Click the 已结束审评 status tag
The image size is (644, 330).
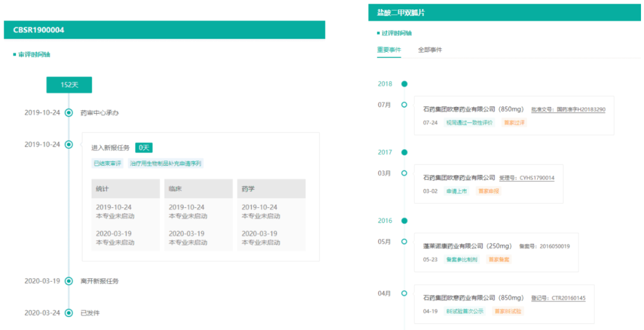[x=107, y=163]
